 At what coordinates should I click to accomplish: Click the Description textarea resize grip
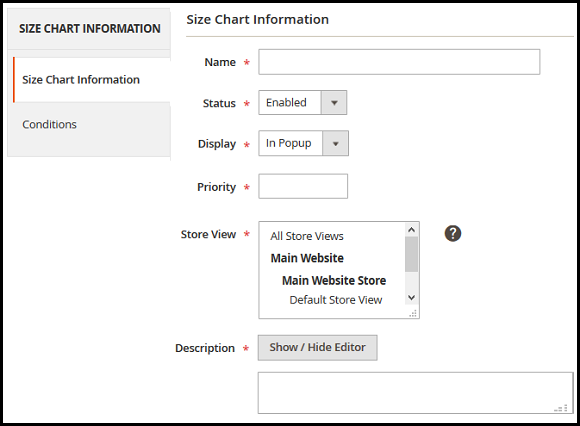point(562,408)
